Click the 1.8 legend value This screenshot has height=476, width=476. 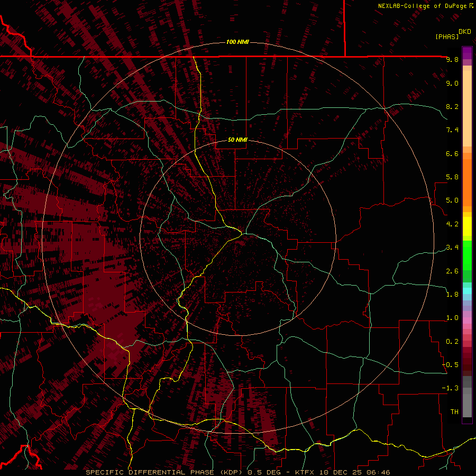452,295
